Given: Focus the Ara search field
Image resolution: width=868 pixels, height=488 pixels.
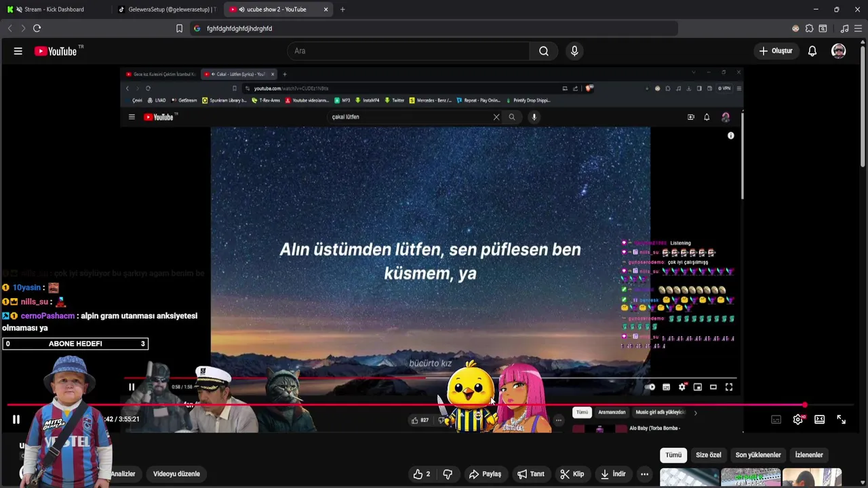Looking at the screenshot, I should pos(408,51).
